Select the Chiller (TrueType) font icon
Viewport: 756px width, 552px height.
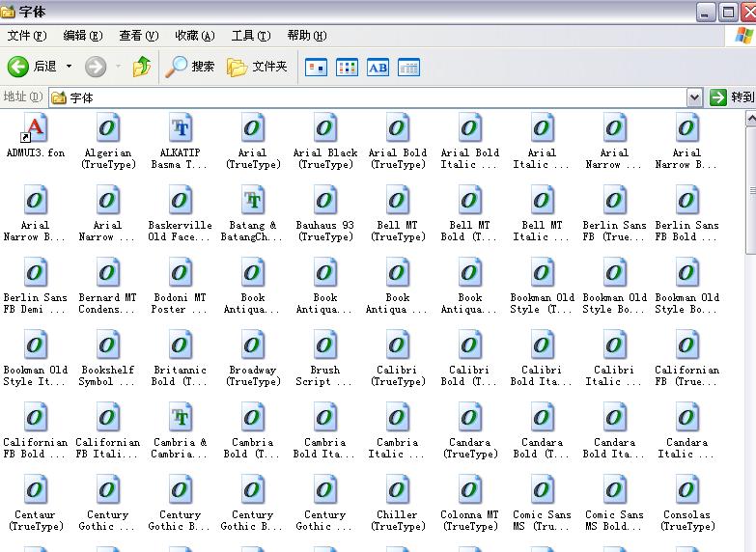[397, 490]
